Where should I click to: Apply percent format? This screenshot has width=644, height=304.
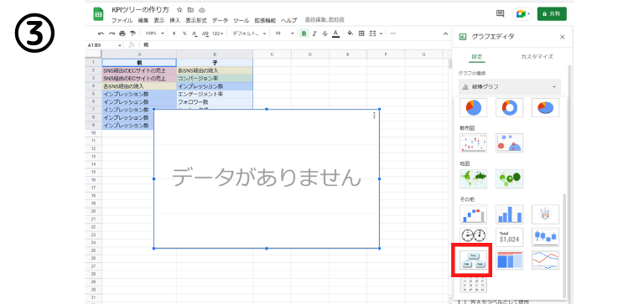(x=184, y=33)
